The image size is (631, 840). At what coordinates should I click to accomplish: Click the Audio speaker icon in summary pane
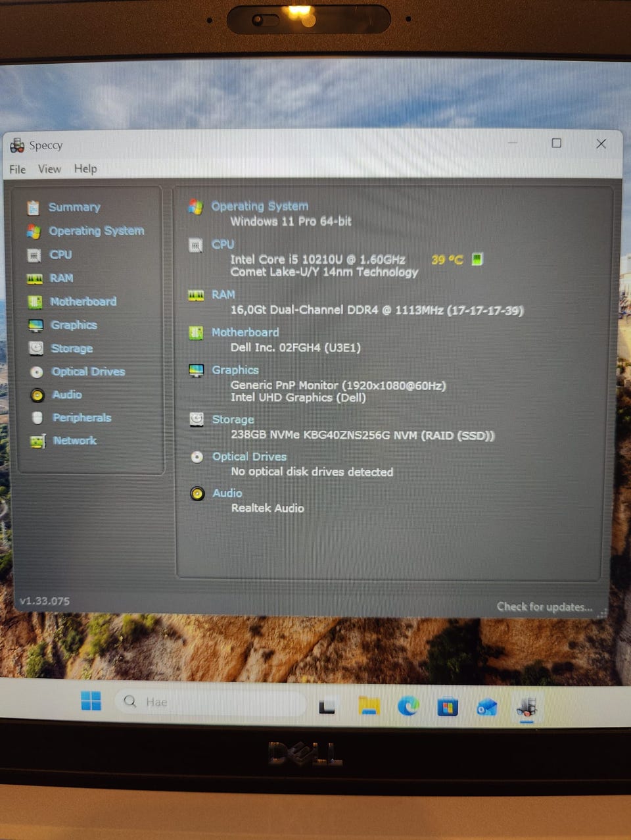[197, 493]
